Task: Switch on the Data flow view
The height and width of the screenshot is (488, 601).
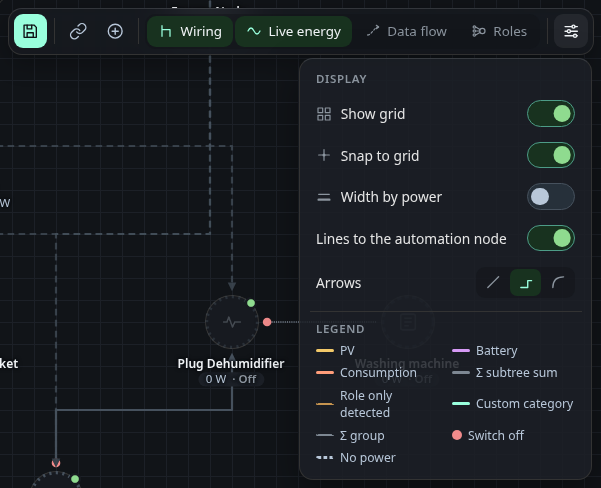Action: click(407, 31)
